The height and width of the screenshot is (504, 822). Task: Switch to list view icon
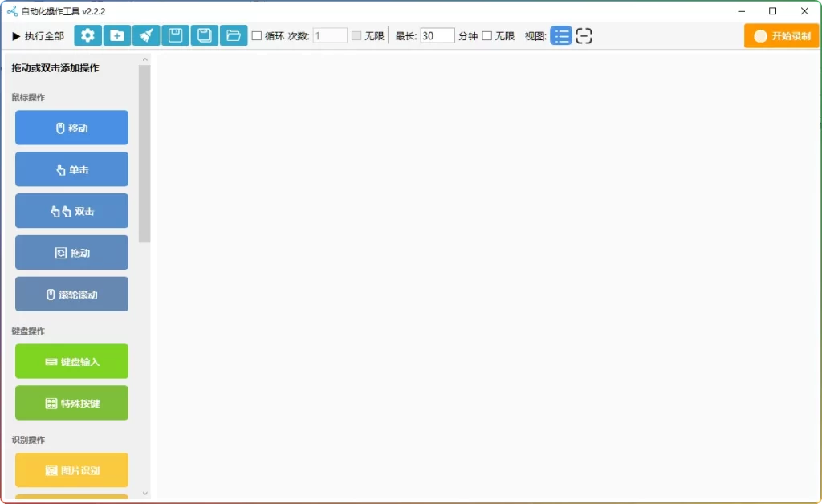click(561, 35)
